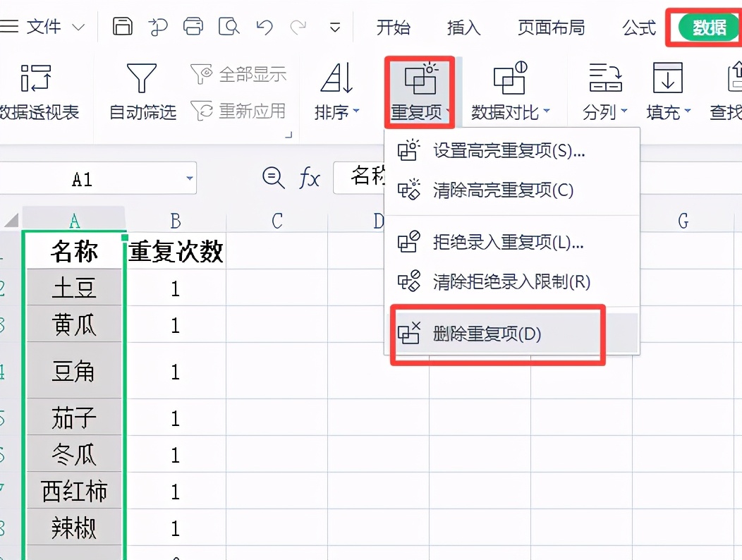Click the fx insert function icon
Viewport: 742px width, 560px height.
point(310,178)
